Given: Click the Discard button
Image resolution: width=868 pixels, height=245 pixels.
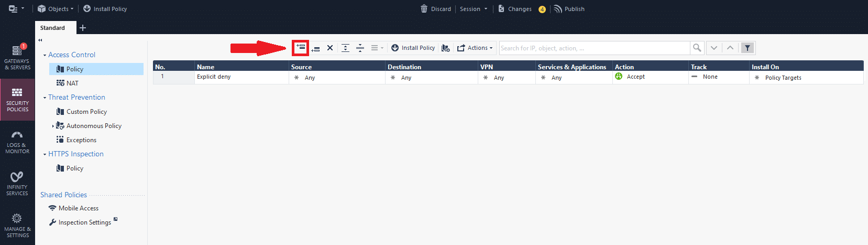Looking at the screenshot, I should tap(436, 9).
